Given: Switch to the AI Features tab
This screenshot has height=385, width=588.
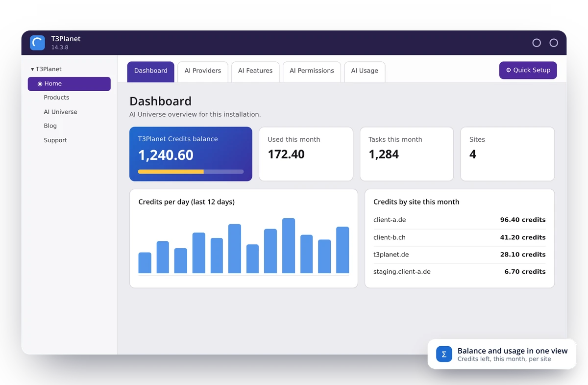Looking at the screenshot, I should (255, 72).
